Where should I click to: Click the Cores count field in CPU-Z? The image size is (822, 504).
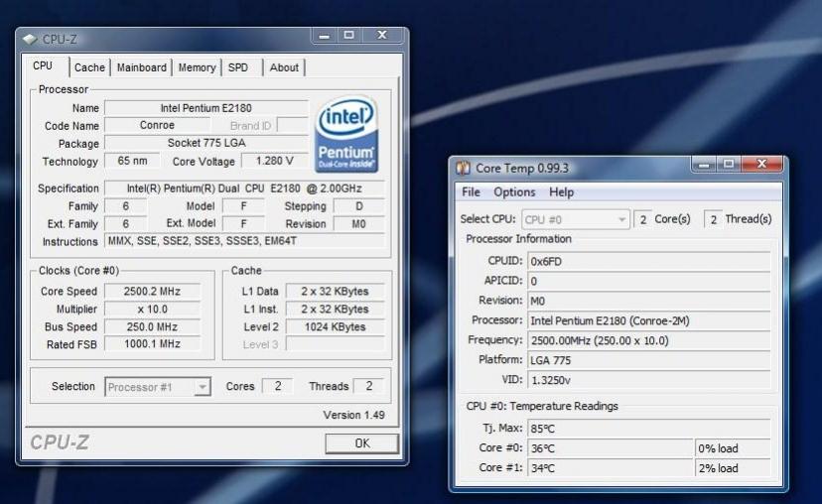277,386
